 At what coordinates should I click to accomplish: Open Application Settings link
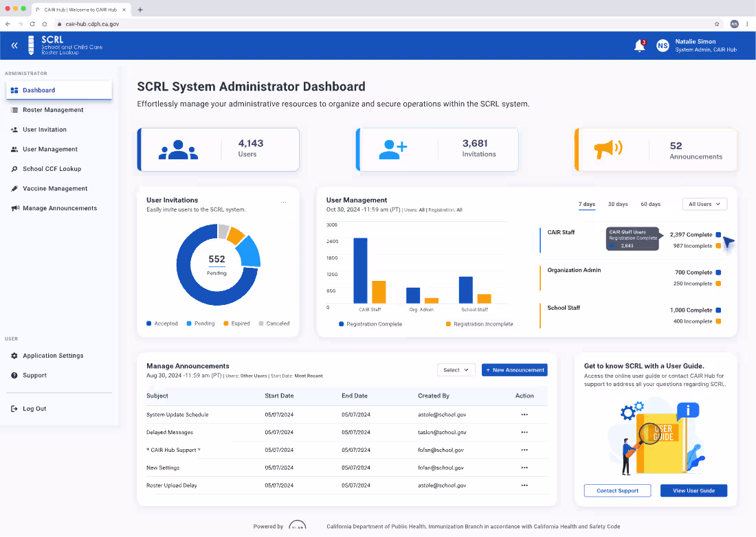pyautogui.click(x=53, y=356)
